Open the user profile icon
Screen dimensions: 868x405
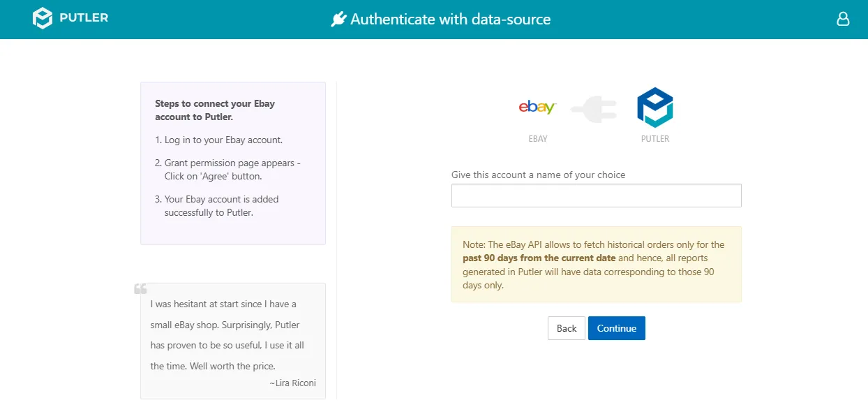click(843, 19)
